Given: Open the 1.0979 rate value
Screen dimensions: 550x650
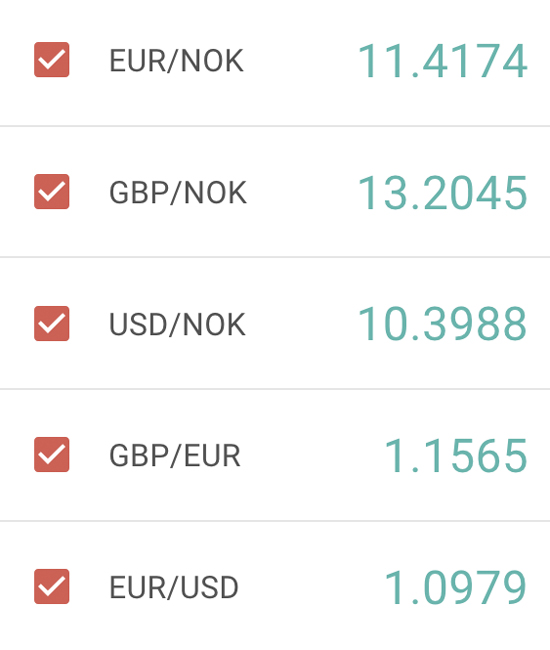Looking at the screenshot, I should (x=456, y=587).
